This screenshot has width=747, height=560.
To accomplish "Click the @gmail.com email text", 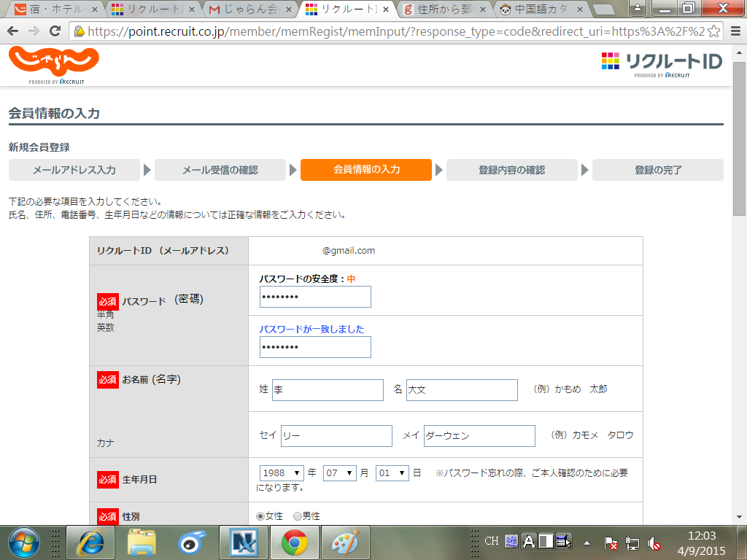I will point(349,251).
